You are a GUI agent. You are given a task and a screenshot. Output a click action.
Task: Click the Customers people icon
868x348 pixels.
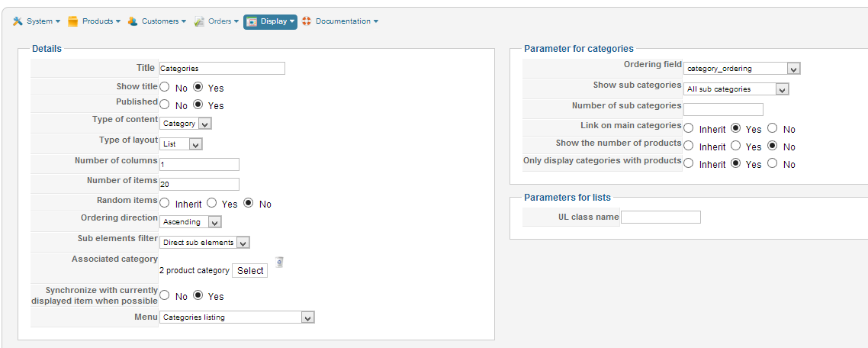pos(133,21)
